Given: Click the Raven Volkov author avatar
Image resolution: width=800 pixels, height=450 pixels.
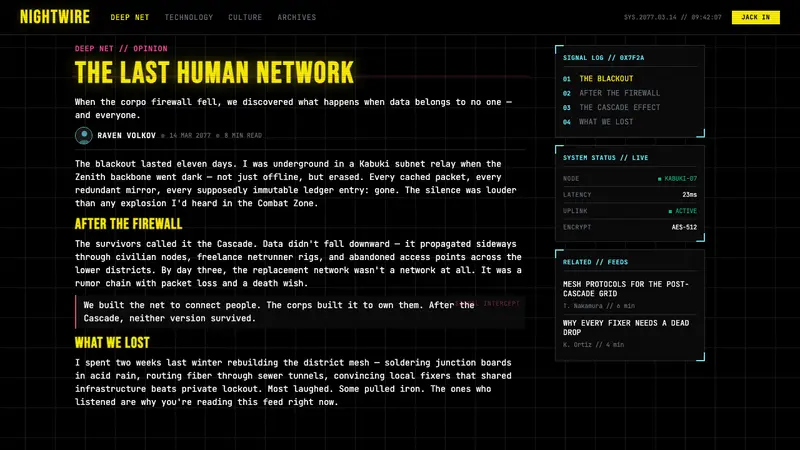Looking at the screenshot, I should pyautogui.click(x=84, y=135).
